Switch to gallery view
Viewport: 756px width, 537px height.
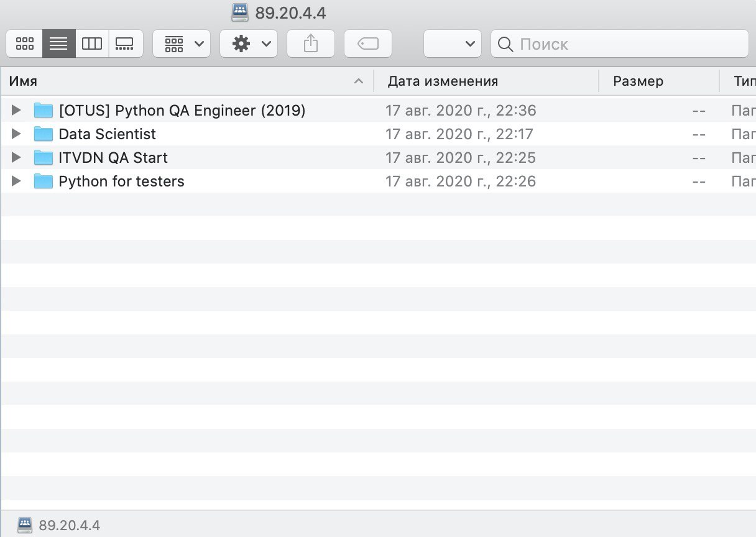[126, 44]
